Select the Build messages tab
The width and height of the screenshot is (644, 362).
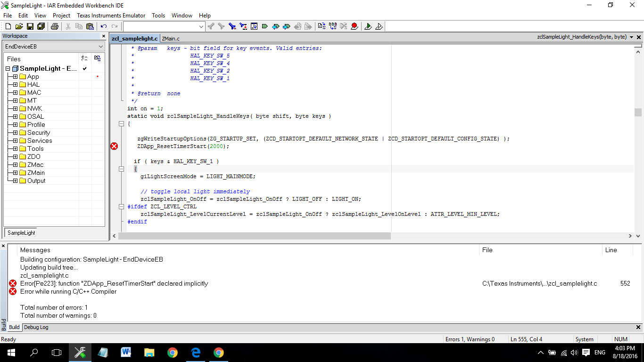14,327
